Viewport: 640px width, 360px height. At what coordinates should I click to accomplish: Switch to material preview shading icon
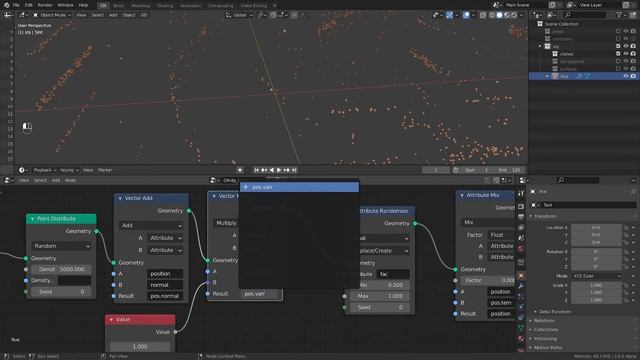point(507,15)
